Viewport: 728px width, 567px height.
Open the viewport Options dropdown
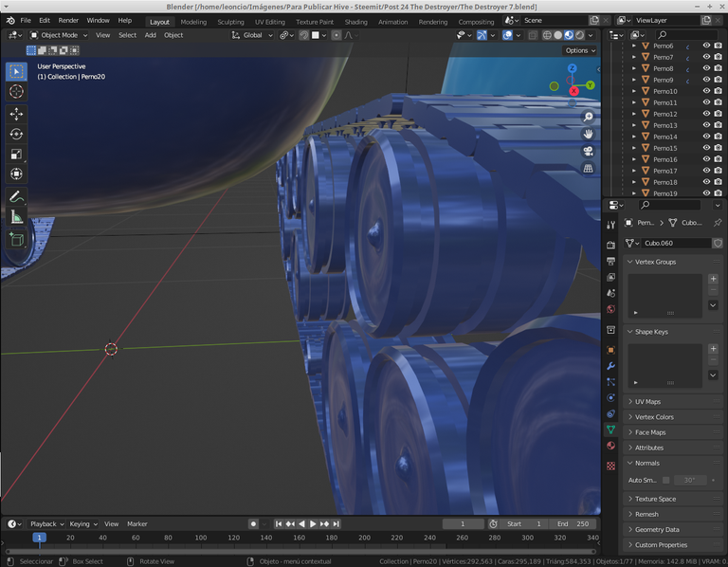(580, 50)
